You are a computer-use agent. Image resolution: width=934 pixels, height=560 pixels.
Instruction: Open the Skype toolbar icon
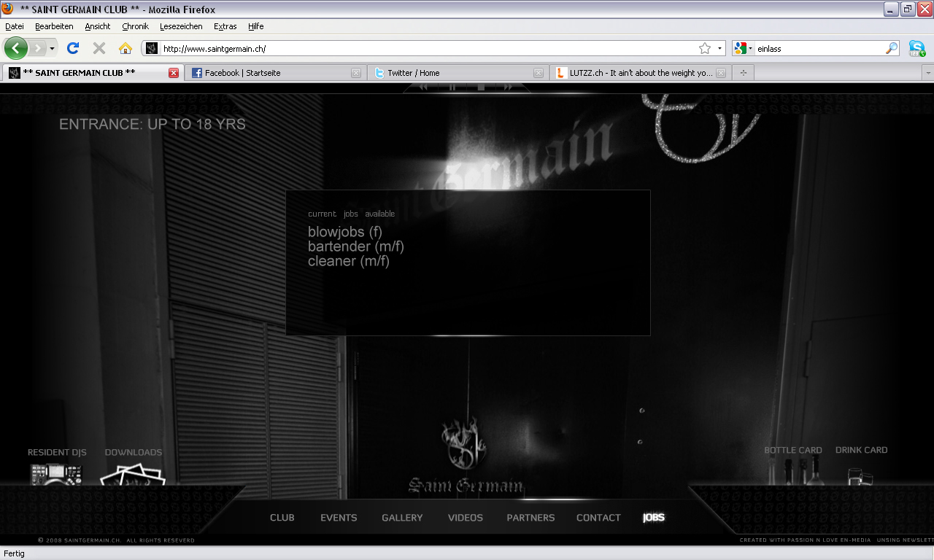(916, 49)
